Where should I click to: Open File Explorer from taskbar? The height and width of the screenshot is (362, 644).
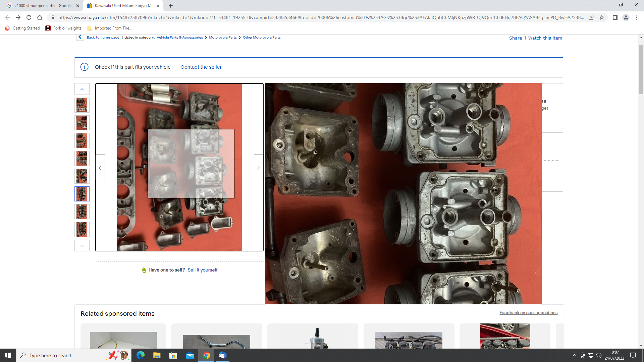point(157,355)
